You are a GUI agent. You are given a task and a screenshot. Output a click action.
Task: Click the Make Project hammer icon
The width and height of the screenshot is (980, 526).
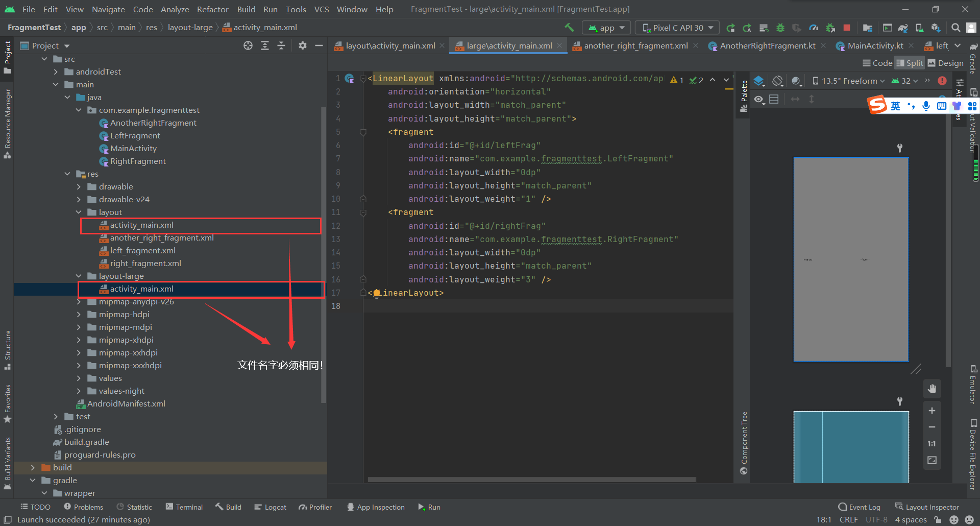[x=569, y=28]
